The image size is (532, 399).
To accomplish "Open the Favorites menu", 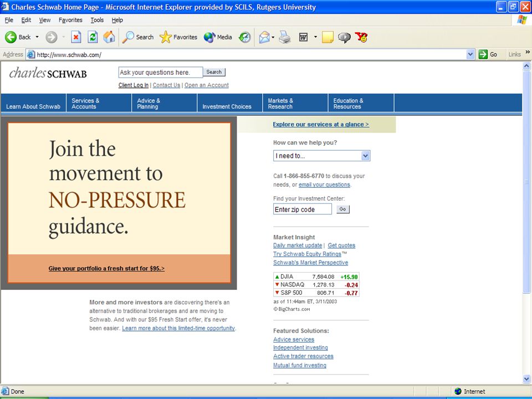I will coord(70,20).
